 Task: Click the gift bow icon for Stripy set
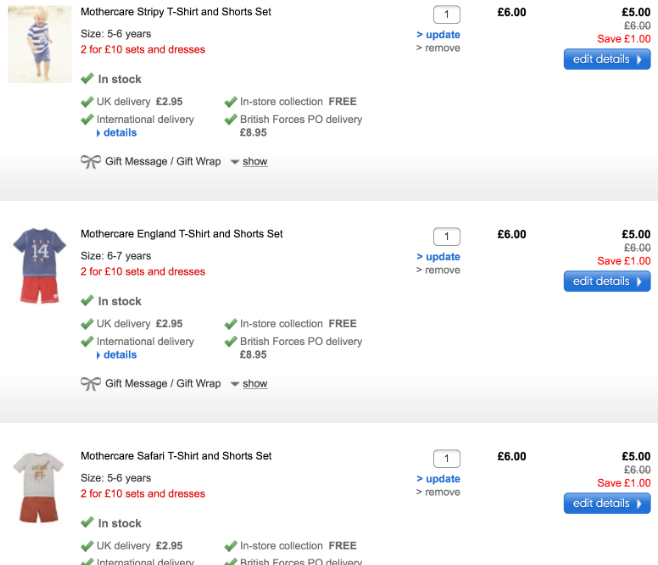point(91,161)
